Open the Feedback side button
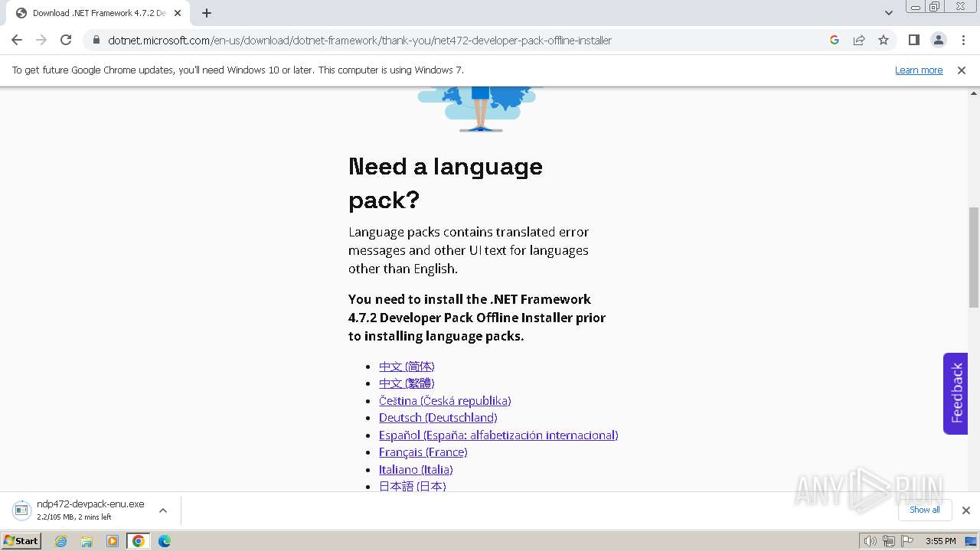The width and height of the screenshot is (980, 551). click(x=955, y=393)
